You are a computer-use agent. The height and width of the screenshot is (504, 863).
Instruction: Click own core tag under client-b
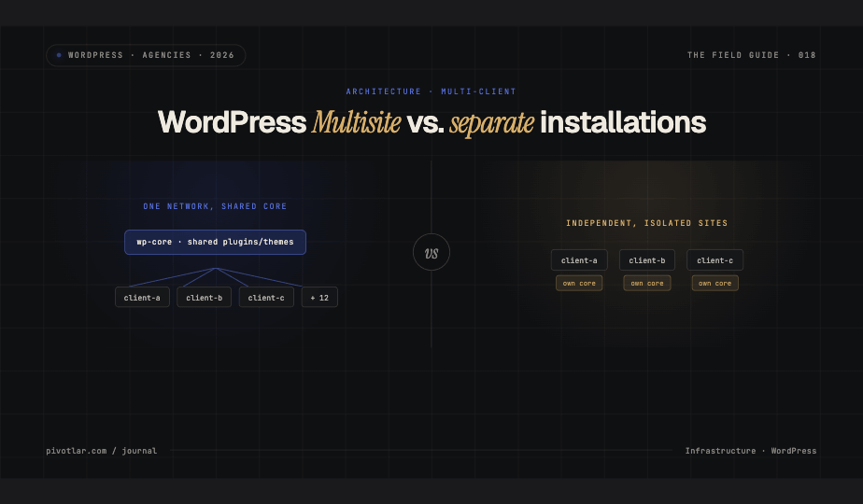647,284
